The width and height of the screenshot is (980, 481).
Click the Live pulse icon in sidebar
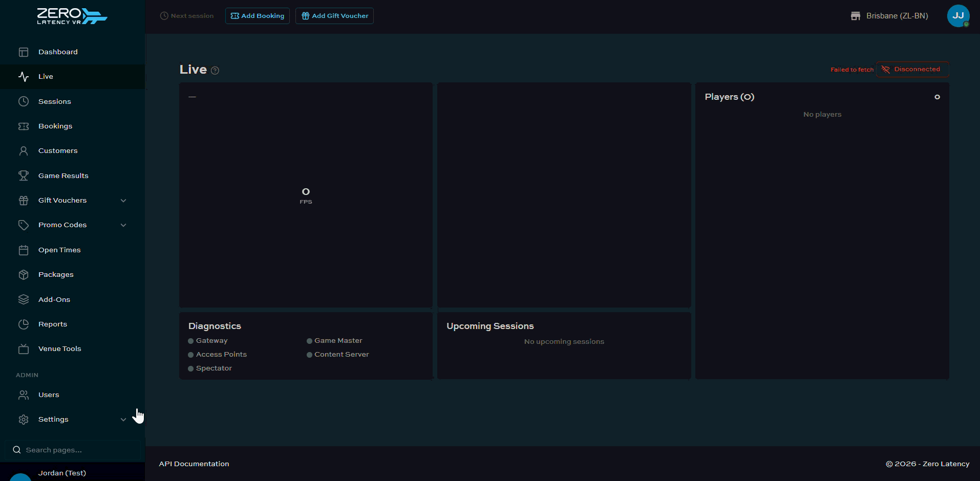tap(24, 77)
